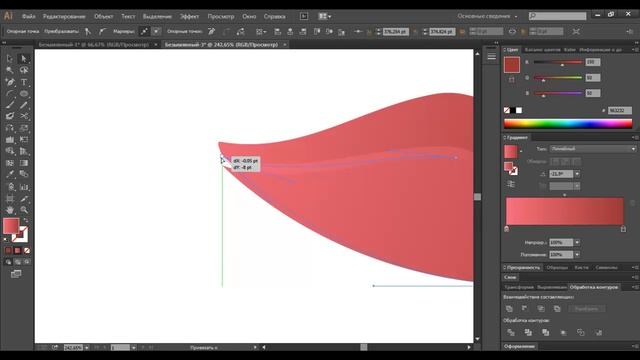Toggle show handles for multiple anchor points
This screenshot has height=360, width=640.
144,31
